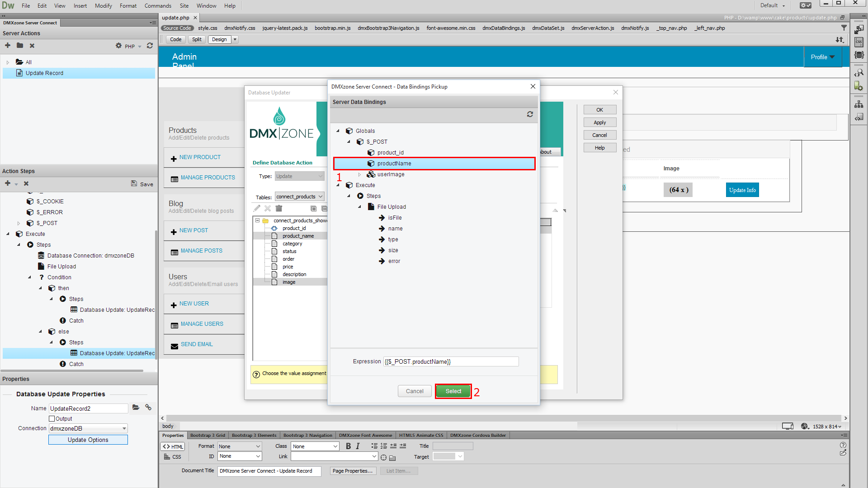Switch to CSS properties mode
The width and height of the screenshot is (868, 488).
coord(173,457)
